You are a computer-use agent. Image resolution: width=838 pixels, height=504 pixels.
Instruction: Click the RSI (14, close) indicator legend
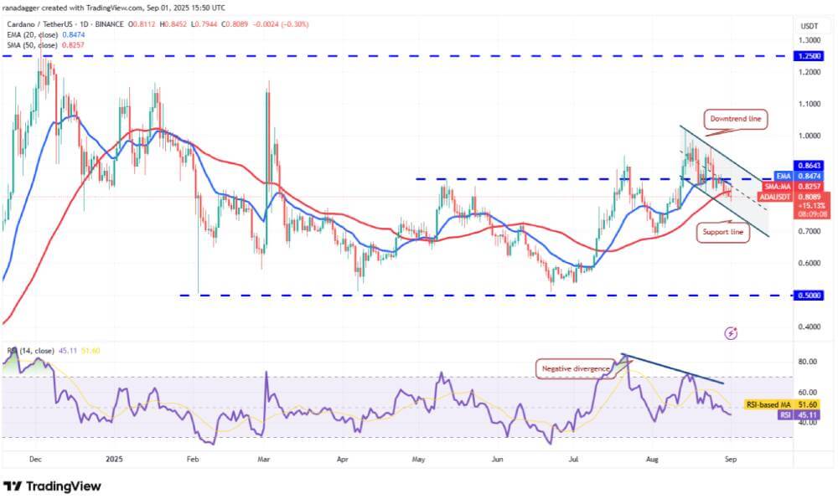click(x=54, y=351)
